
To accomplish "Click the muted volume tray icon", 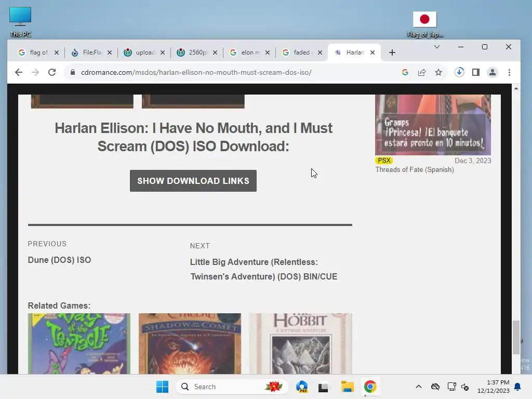I will tap(465, 387).
